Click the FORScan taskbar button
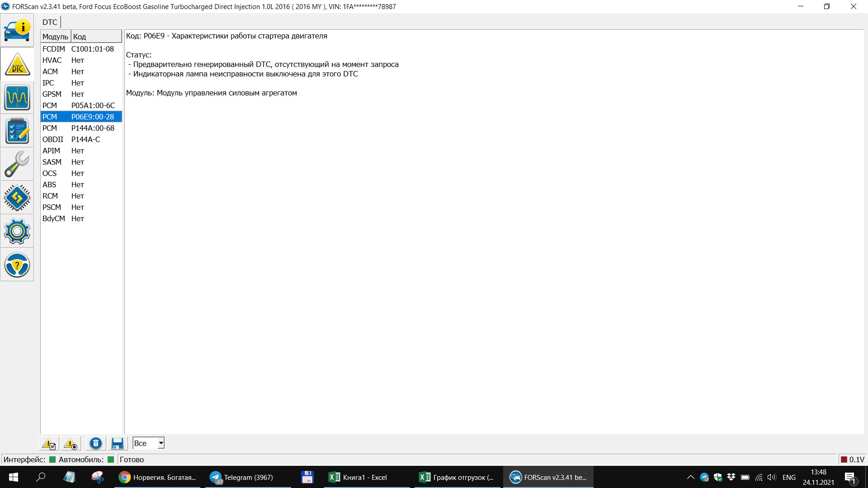This screenshot has width=868, height=488. [x=548, y=477]
